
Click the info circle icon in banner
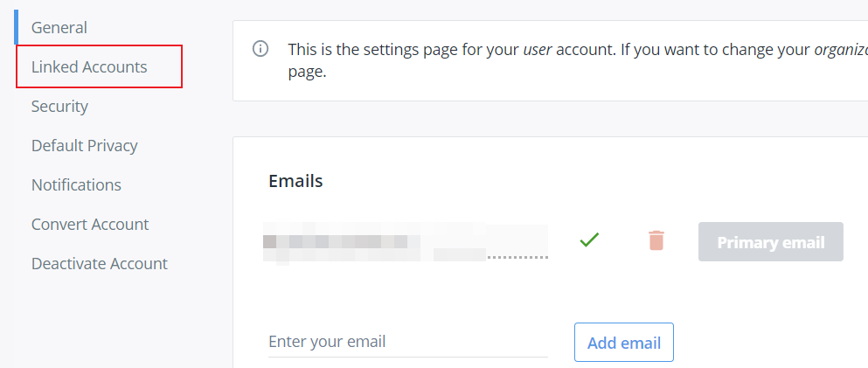(260, 49)
